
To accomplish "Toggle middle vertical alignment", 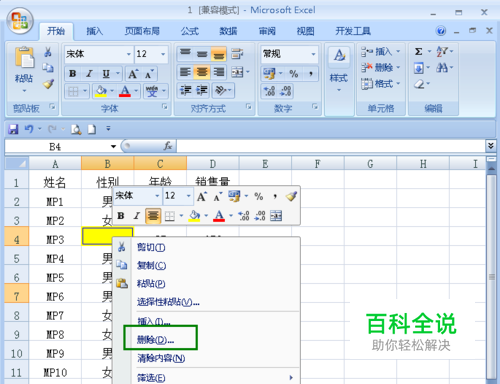I will [x=202, y=53].
